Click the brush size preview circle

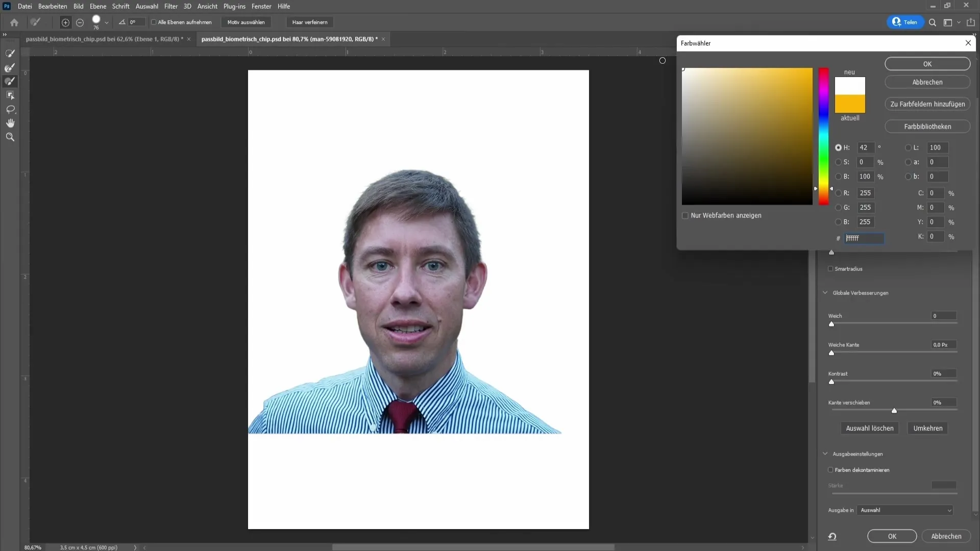(x=96, y=20)
